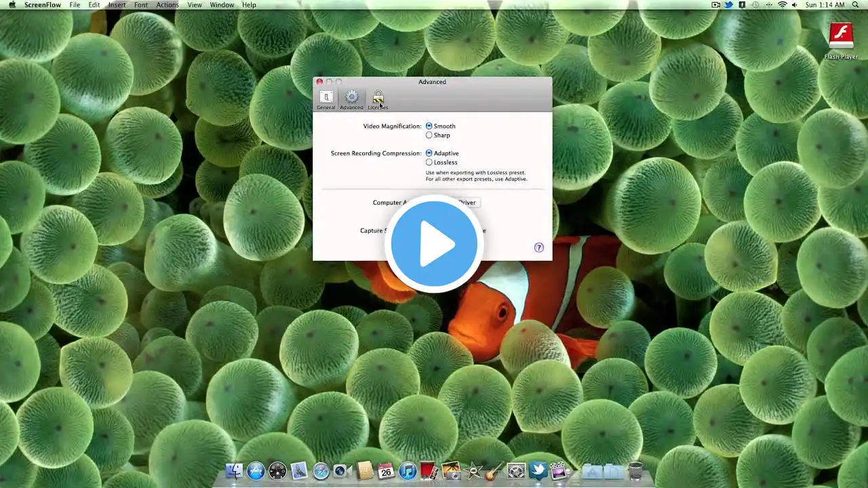
Task: Open the Insert menu
Action: pos(117,5)
